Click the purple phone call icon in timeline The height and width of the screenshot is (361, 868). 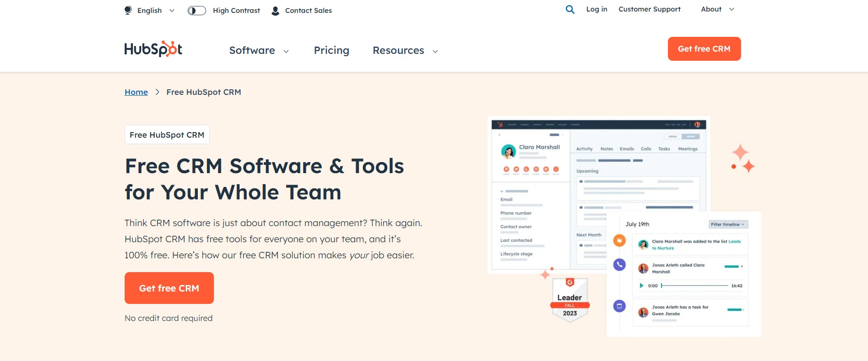[x=620, y=264]
